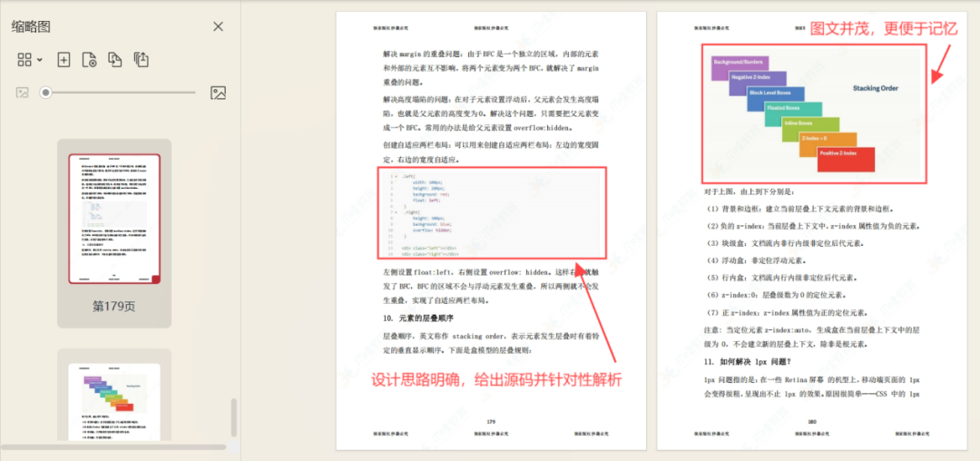Click paragraph starting 左侧设置 float:left
Viewport: 980px width, 461px height.
point(491,286)
